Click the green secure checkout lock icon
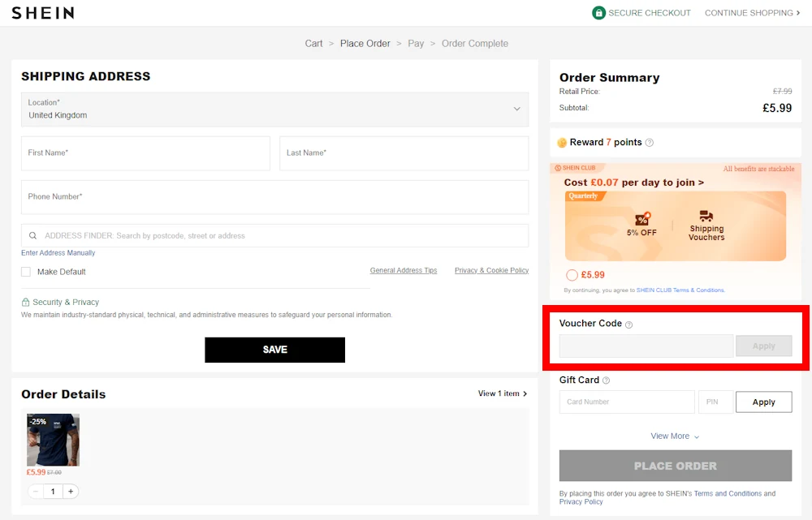Viewport: 812px width, 520px height. [598, 13]
